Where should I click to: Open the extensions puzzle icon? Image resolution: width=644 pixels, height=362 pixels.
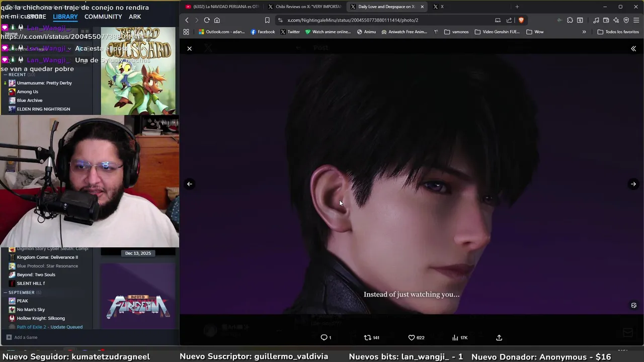(x=570, y=20)
